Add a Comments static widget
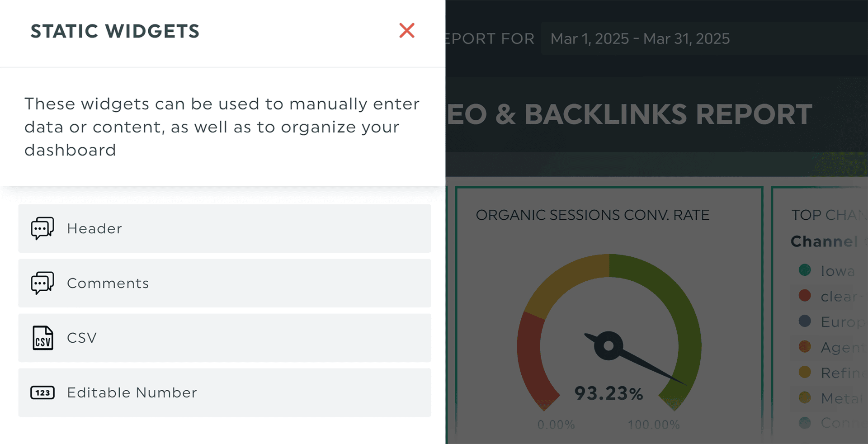868x444 pixels. click(x=225, y=283)
